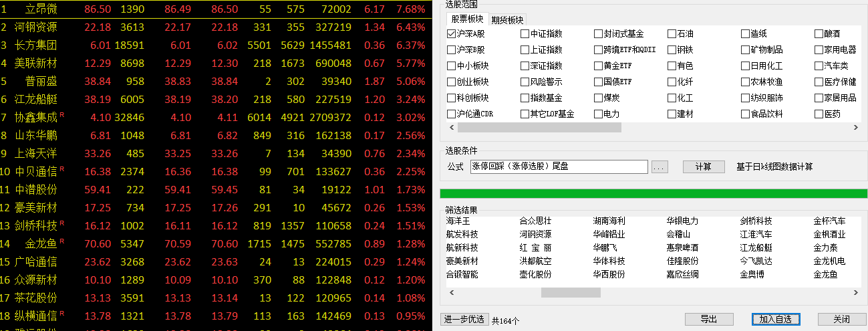The height and width of the screenshot is (331, 868).
Task: Click left arrow of sector list scrollbar
Action: click(x=452, y=127)
